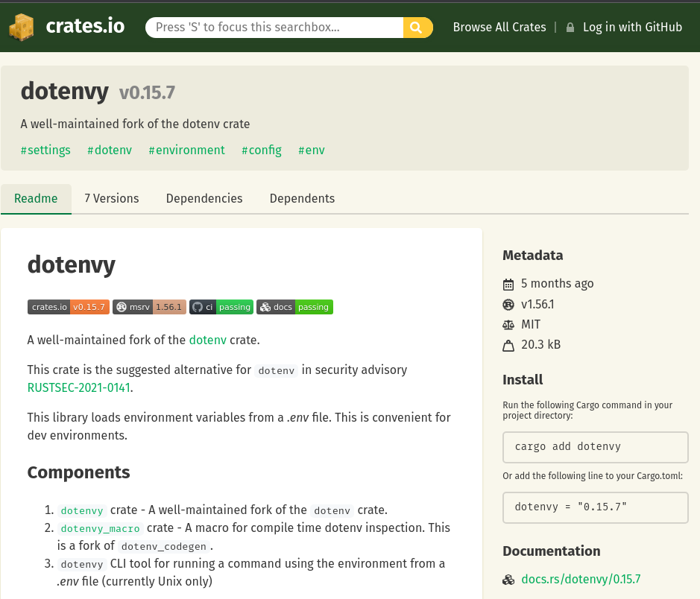Click the crates.io v0.15.7 badge

coord(69,307)
